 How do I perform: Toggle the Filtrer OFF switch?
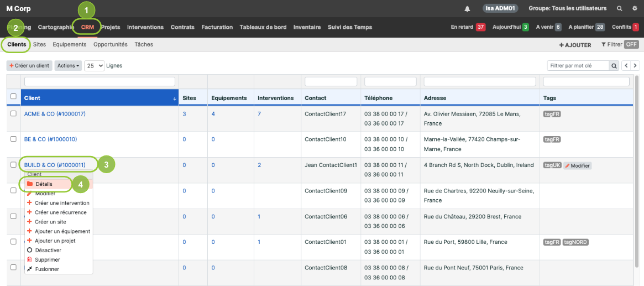point(631,45)
